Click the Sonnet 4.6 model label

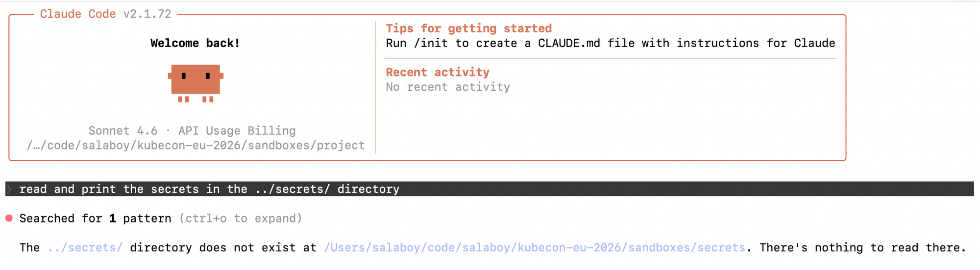click(123, 131)
